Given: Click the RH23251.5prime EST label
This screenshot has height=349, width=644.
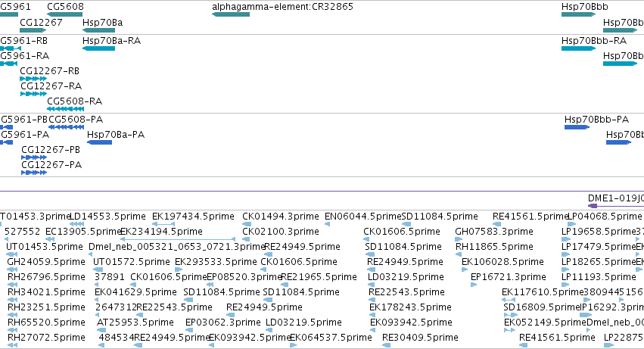Looking at the screenshot, I should point(46,308).
